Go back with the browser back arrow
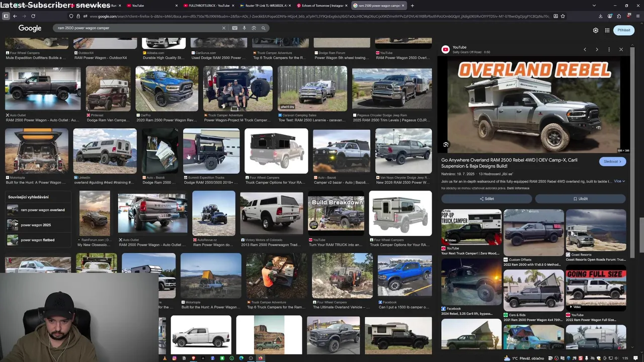644x362 pixels. [15, 16]
